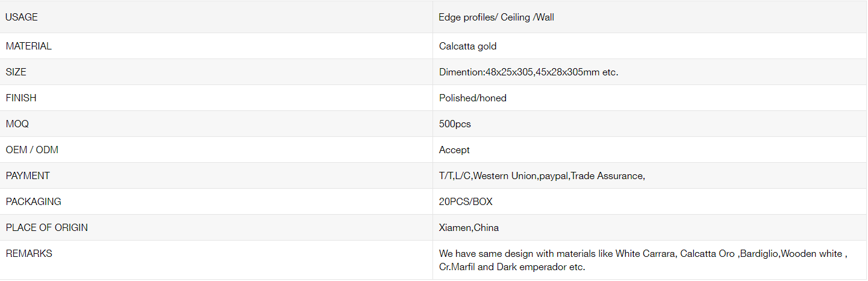This screenshot has height=281, width=868.
Task: Select the 'Calcatta gold' value
Action: [x=467, y=46]
